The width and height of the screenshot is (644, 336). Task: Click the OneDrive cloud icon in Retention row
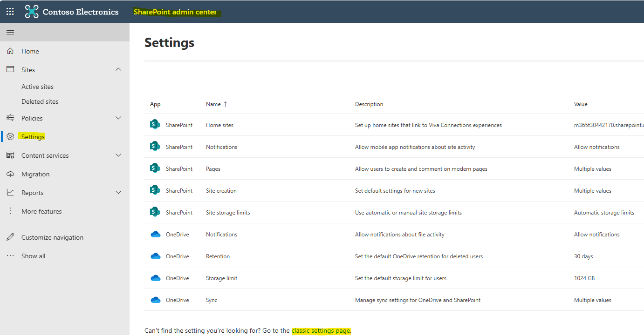[156, 256]
